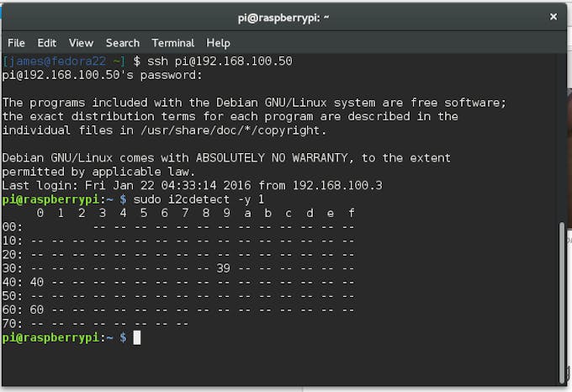Click the detected address 39 in i2cdetect output

point(223,268)
